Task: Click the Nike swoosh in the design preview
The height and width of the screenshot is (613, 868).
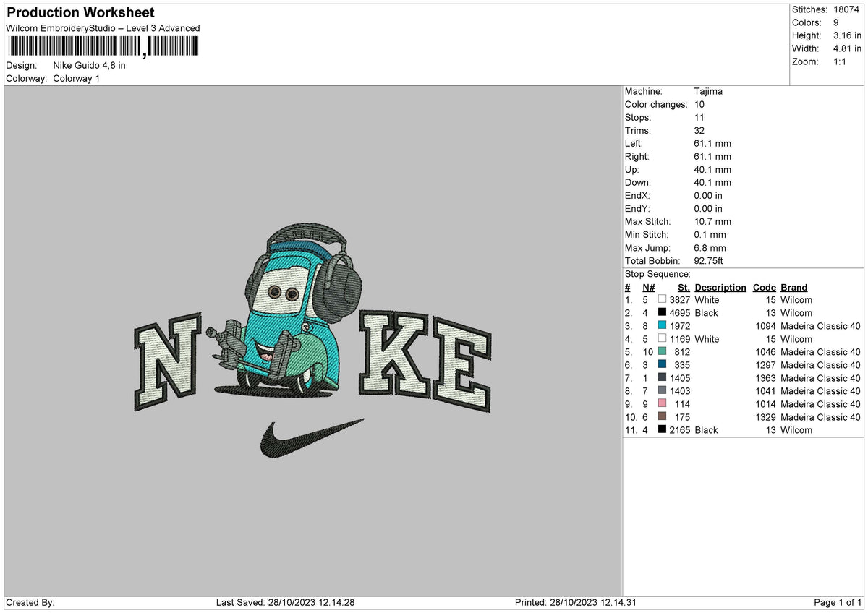Action: click(311, 437)
